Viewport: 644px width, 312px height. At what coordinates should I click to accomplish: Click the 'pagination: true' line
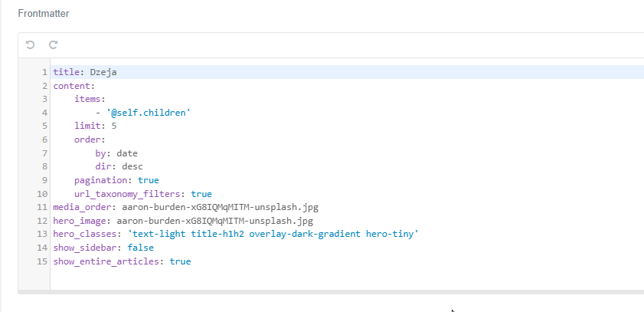116,180
